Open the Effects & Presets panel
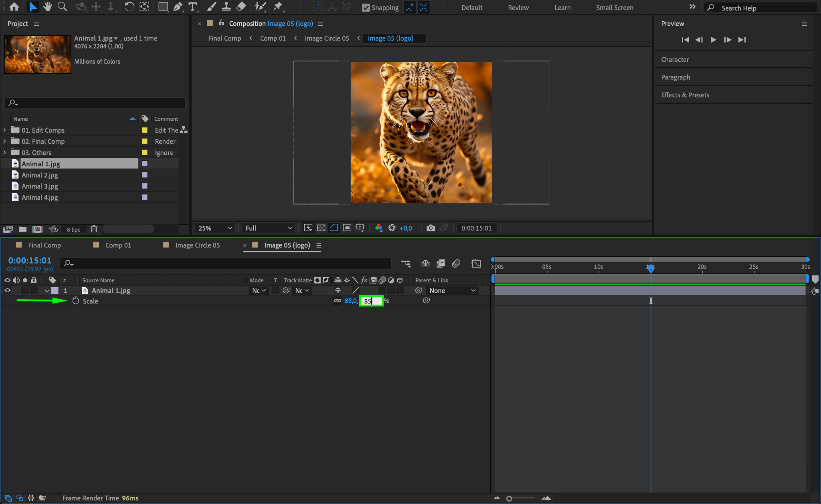This screenshot has width=821, height=504. [685, 95]
